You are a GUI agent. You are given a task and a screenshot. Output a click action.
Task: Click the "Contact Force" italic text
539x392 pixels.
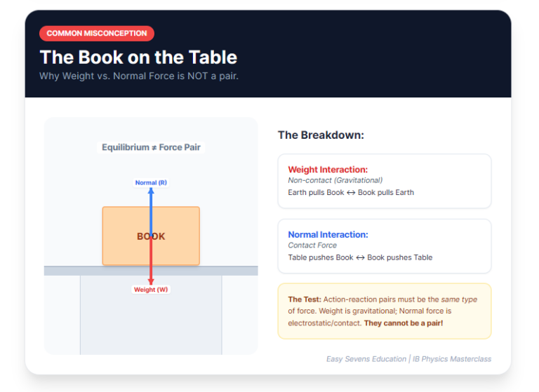tap(312, 245)
